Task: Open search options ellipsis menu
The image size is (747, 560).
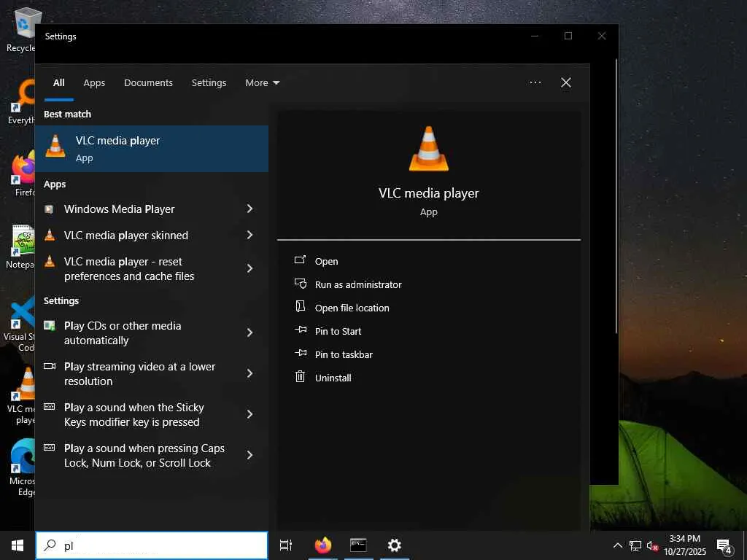Action: coord(535,83)
